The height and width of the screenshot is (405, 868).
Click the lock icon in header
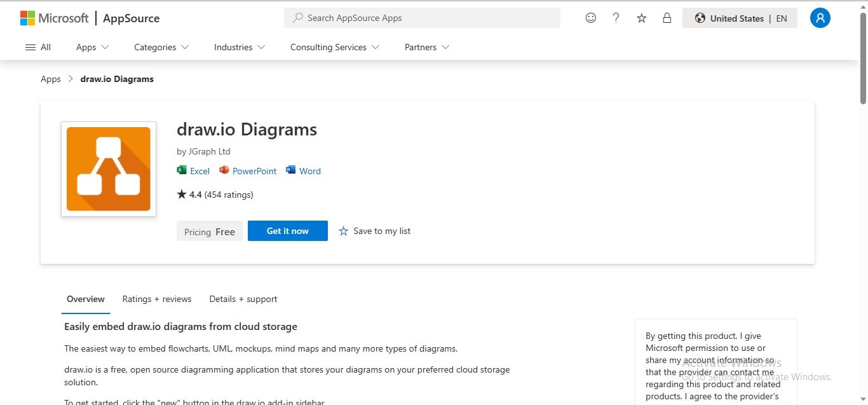667,18
